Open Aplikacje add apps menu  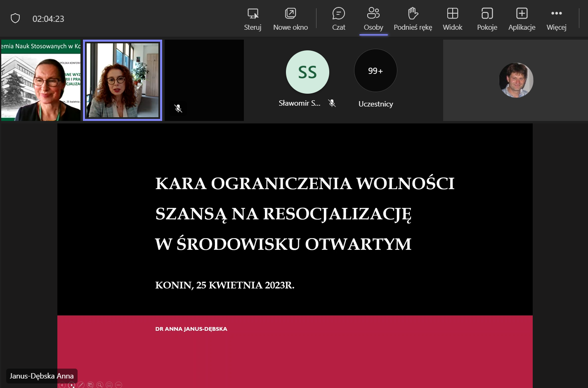522,19
